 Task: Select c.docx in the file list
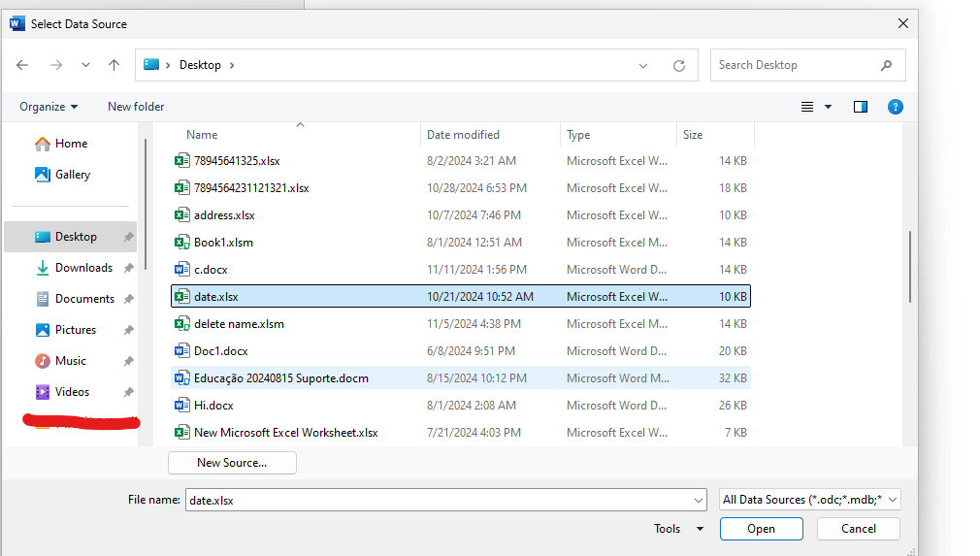click(x=461, y=270)
